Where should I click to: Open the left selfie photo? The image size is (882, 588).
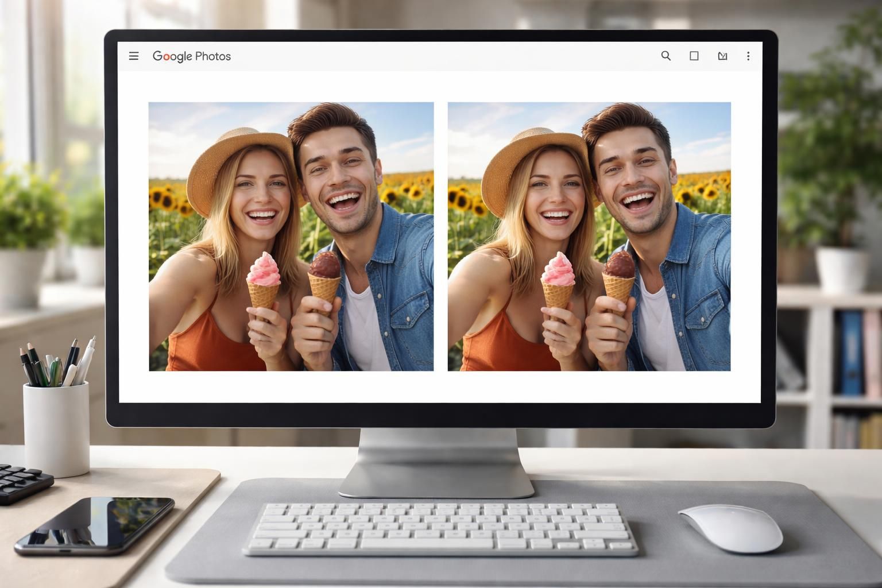(x=291, y=237)
